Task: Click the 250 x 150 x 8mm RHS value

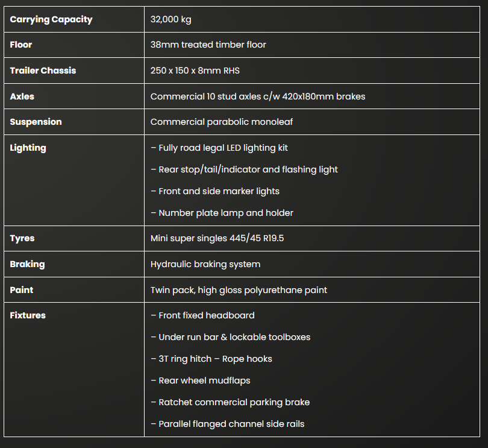Action: tap(195, 71)
